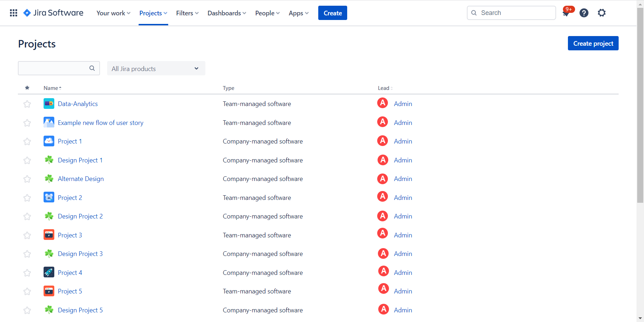This screenshot has width=644, height=322.
Task: Open the Your work menu
Action: (x=113, y=13)
